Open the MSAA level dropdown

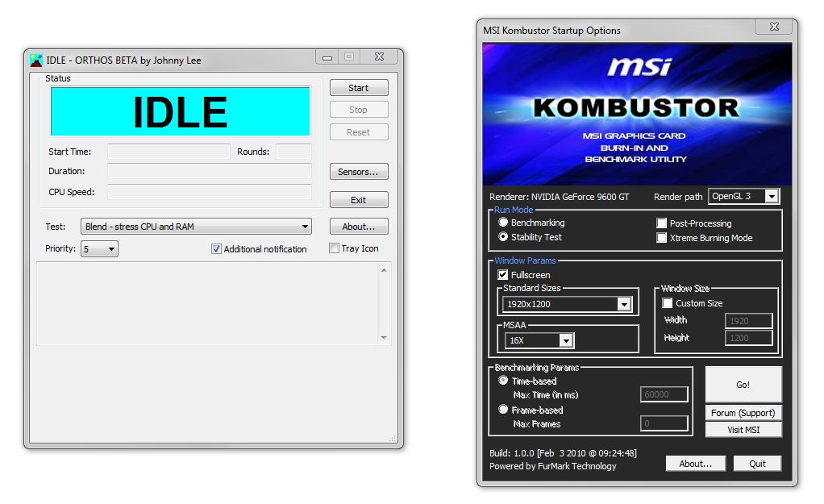[x=539, y=340]
